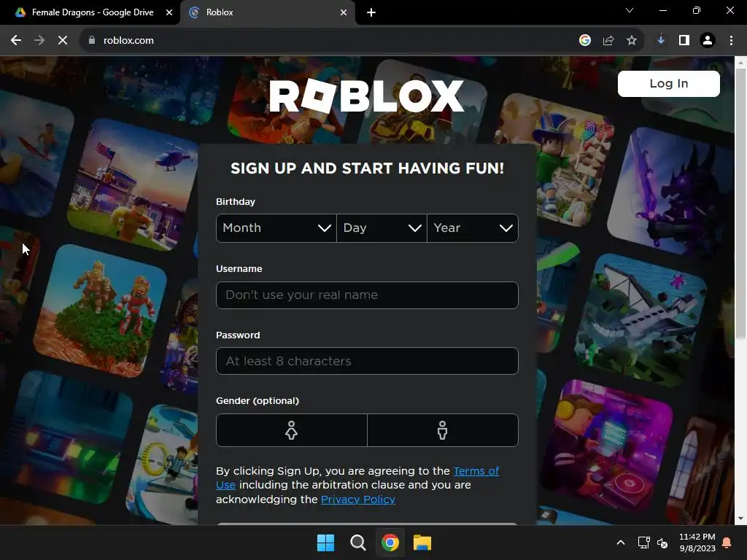
Task: Click the warriors on grass island thumbnail
Action: click(101, 311)
